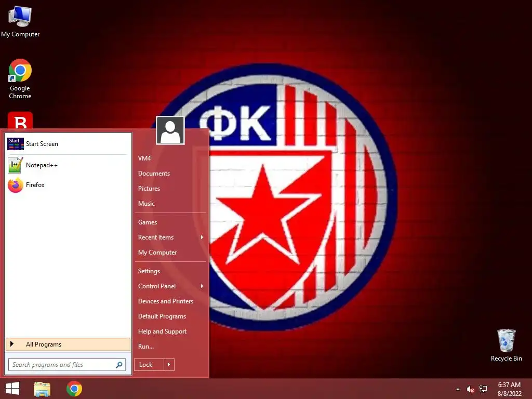Click the user account picture
The width and height of the screenshot is (532, 399).
click(170, 130)
